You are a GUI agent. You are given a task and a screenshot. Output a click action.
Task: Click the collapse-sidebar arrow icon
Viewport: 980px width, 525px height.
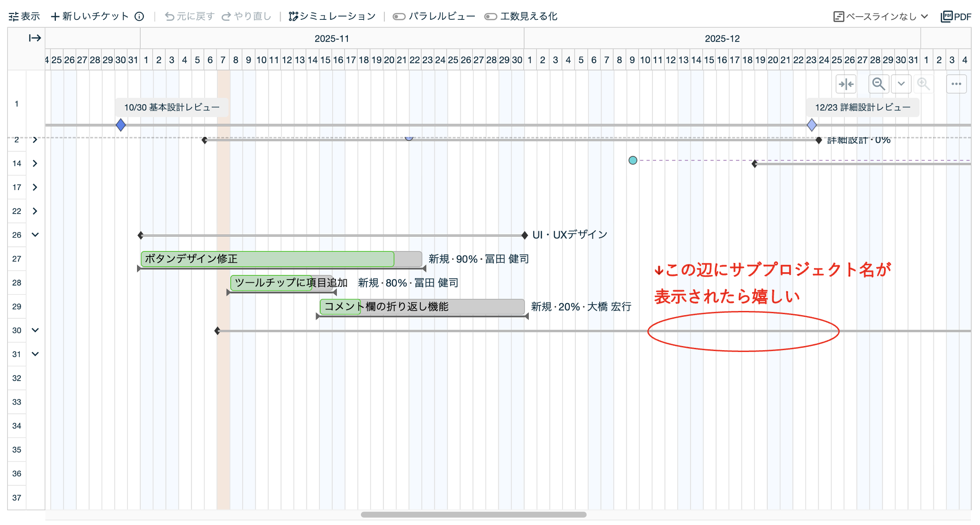coord(35,38)
